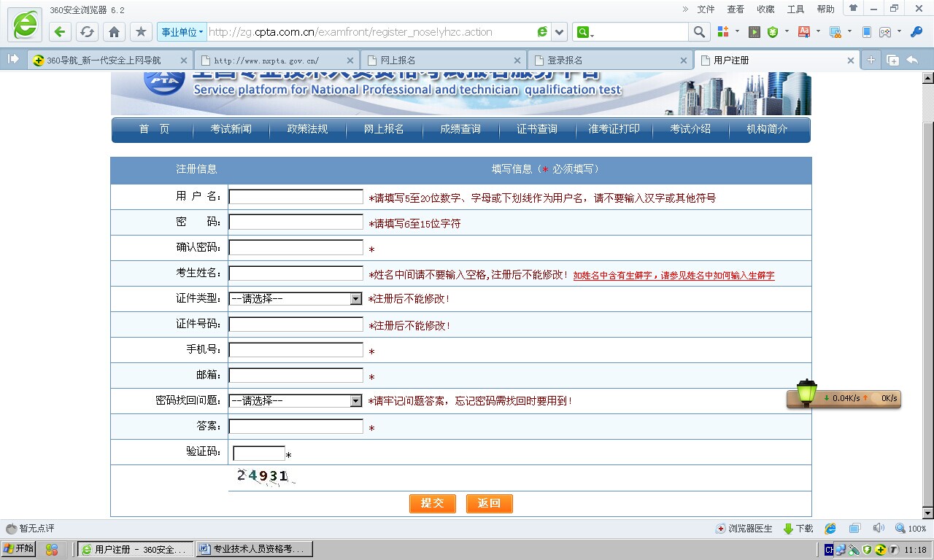
Task: Click the vertical scrollbar down arrow
Action: (927, 513)
